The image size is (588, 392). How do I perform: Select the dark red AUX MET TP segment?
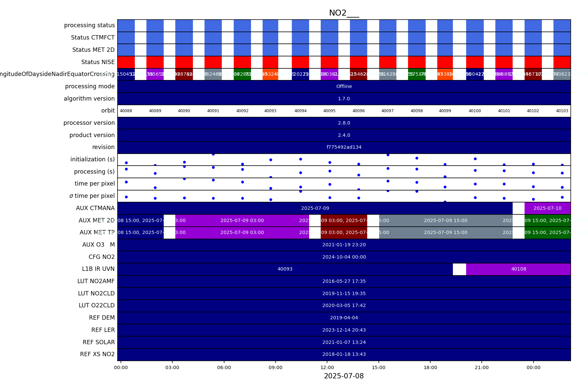point(344,233)
